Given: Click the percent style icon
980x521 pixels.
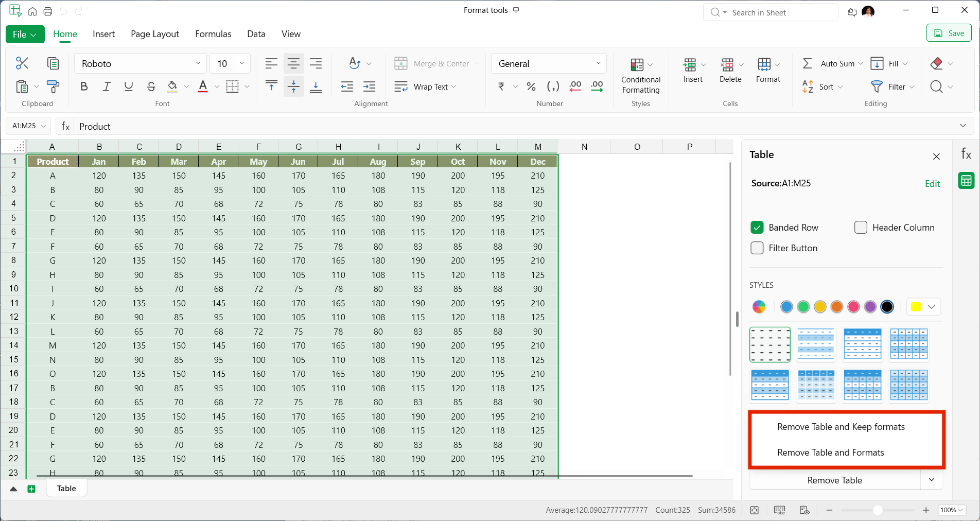Looking at the screenshot, I should pos(531,86).
